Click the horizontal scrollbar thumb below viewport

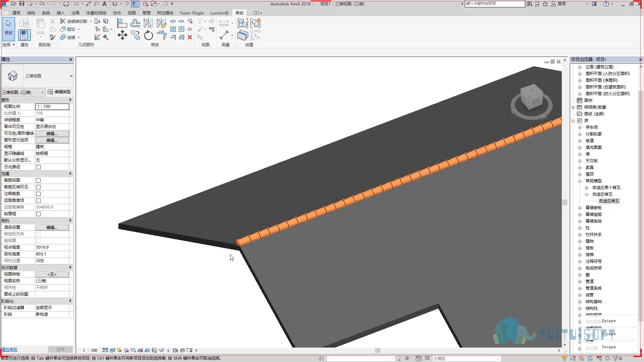tap(378, 350)
